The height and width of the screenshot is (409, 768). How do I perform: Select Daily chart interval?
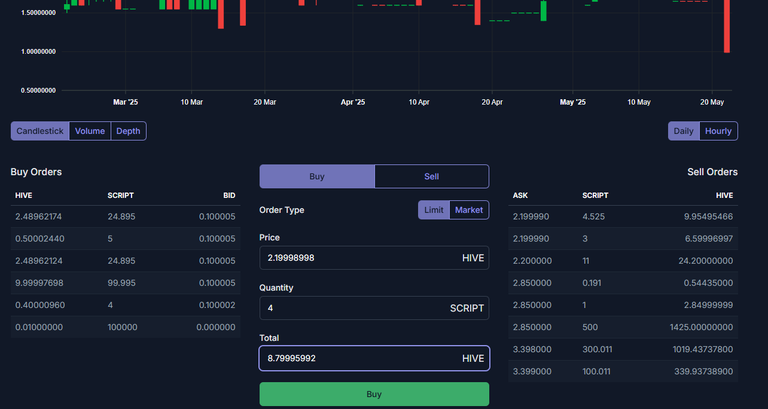point(684,131)
